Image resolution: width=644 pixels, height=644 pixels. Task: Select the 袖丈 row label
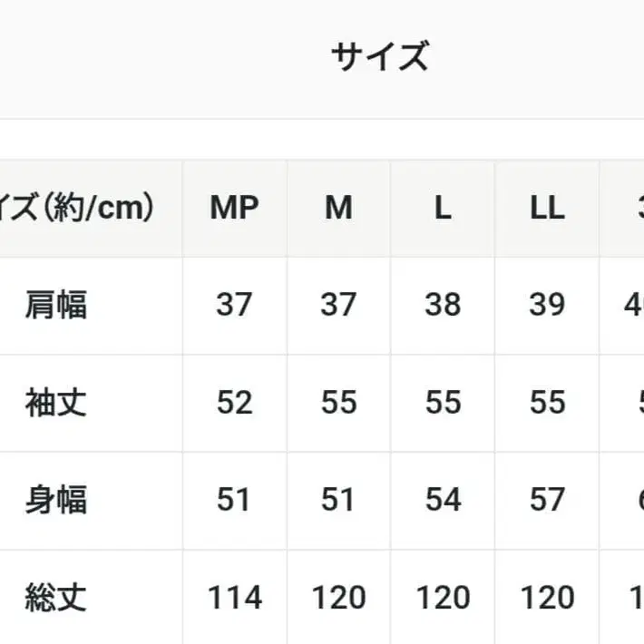tap(56, 402)
